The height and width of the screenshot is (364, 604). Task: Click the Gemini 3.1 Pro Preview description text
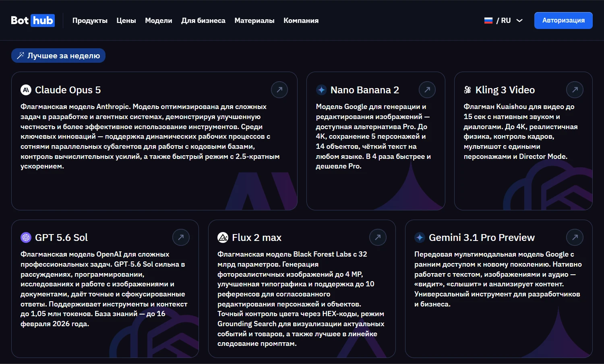[x=498, y=279]
